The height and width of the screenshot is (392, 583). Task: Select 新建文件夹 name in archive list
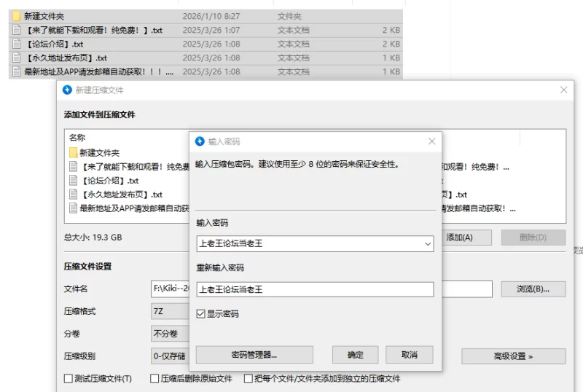(99, 152)
